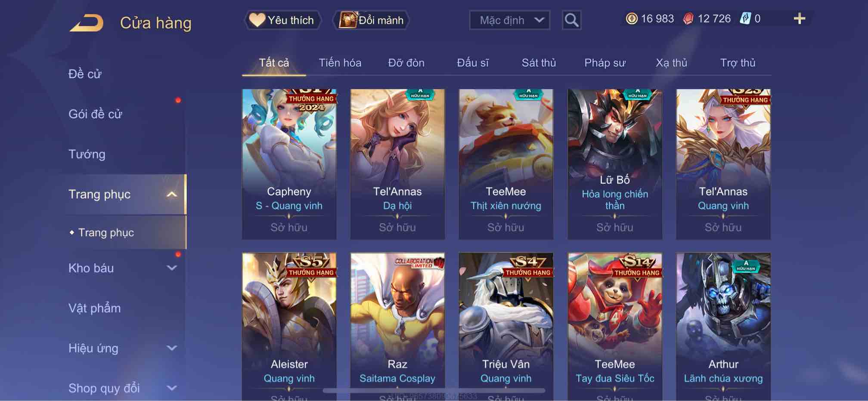
Task: Open favorites via the heart icon
Action: click(257, 20)
